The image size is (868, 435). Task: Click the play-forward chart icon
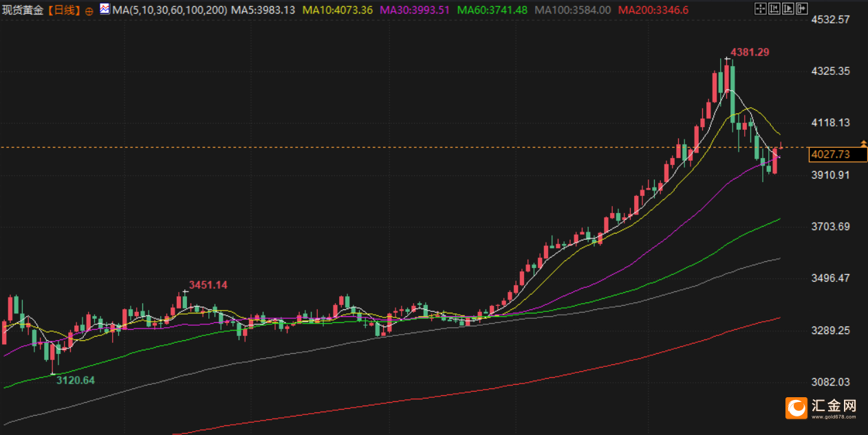click(787, 9)
